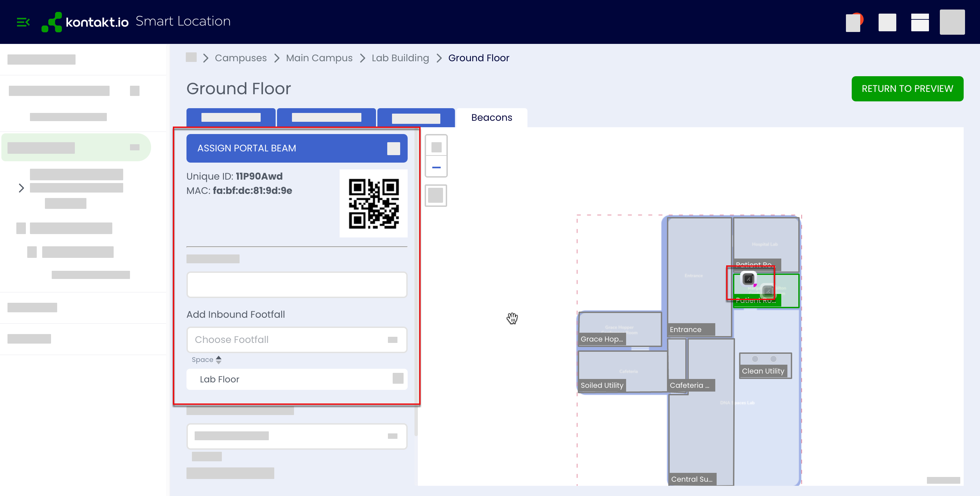This screenshot has width=980, height=496.
Task: Click the Add Inbound Footfall label
Action: pos(235,314)
